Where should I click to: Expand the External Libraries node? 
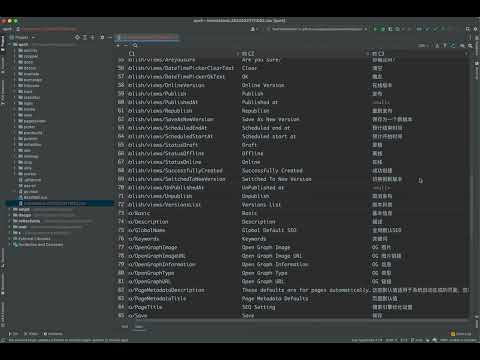10,239
